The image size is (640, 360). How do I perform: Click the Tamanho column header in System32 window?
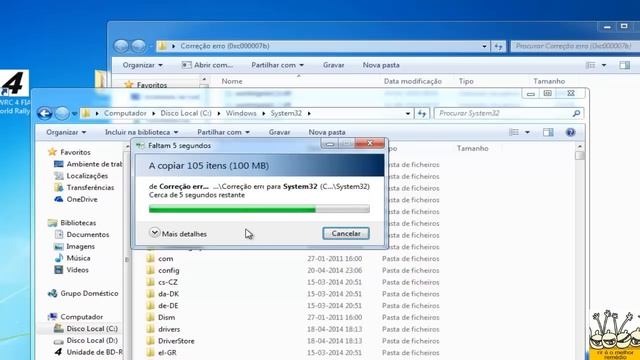pyautogui.click(x=473, y=149)
